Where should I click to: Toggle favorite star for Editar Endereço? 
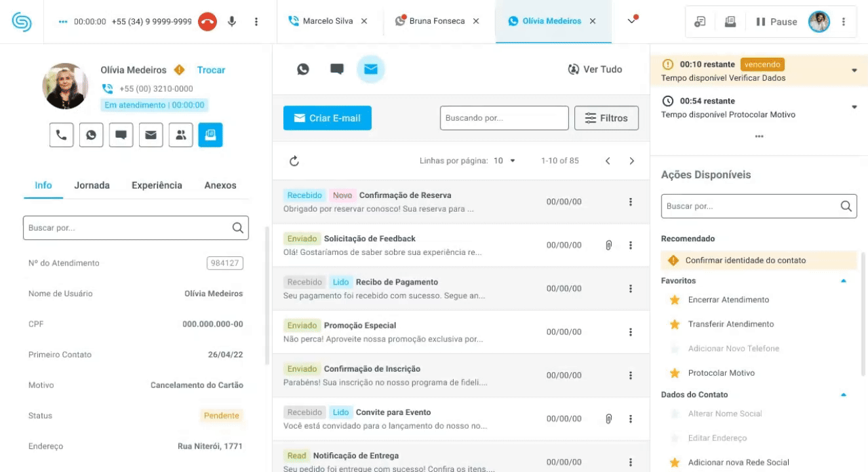(x=674, y=438)
